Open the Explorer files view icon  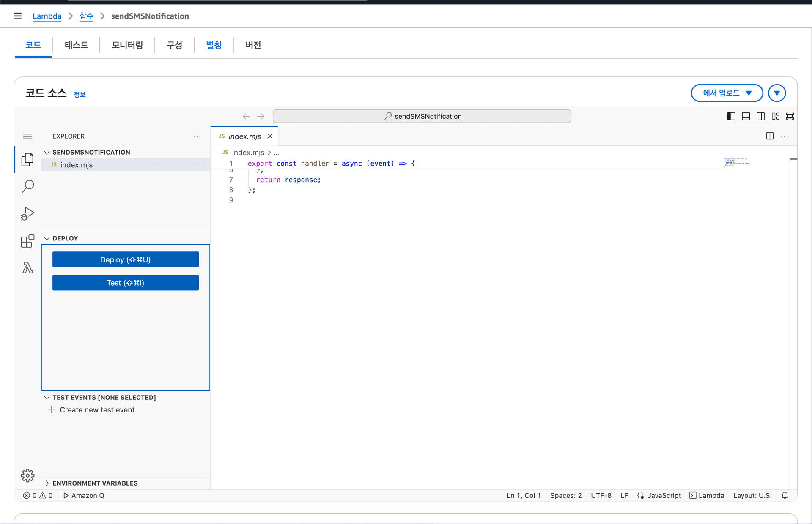tap(27, 159)
